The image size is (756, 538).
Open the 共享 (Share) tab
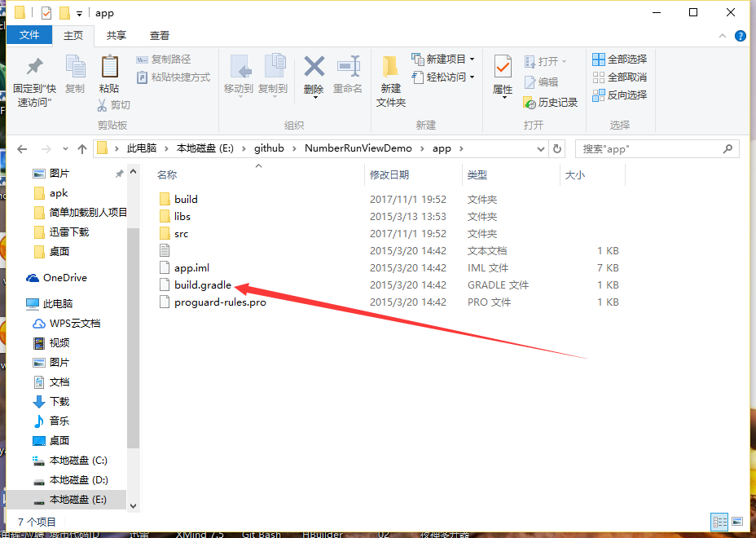(117, 35)
